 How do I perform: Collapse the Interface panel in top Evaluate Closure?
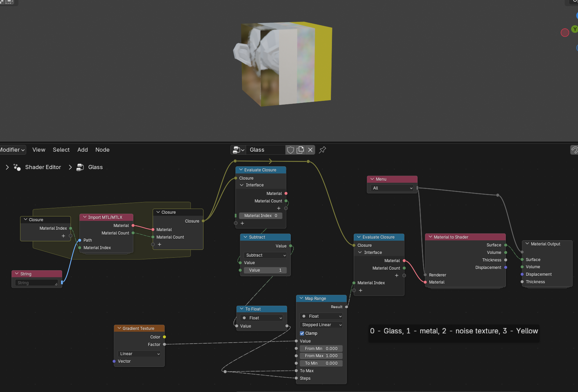point(242,185)
